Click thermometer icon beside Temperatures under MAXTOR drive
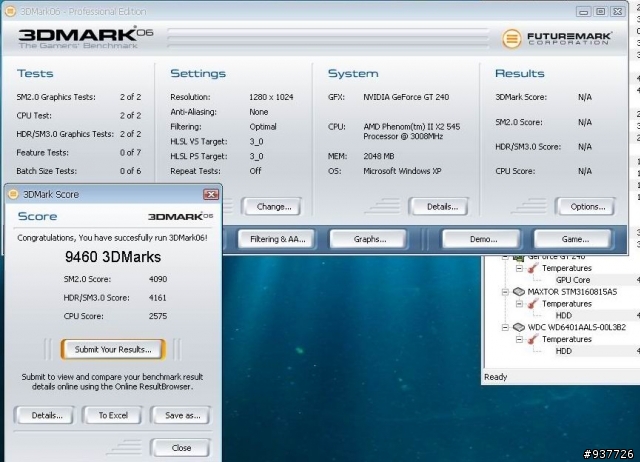640x462 pixels. point(532,304)
